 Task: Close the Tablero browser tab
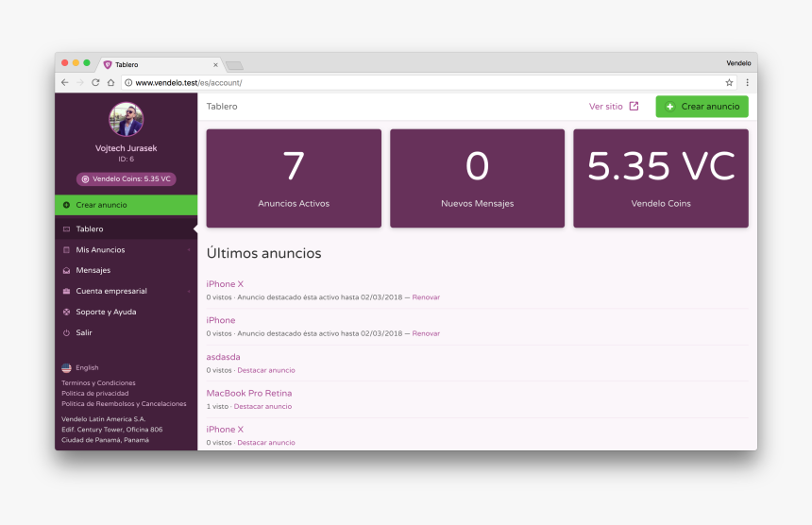pos(215,65)
